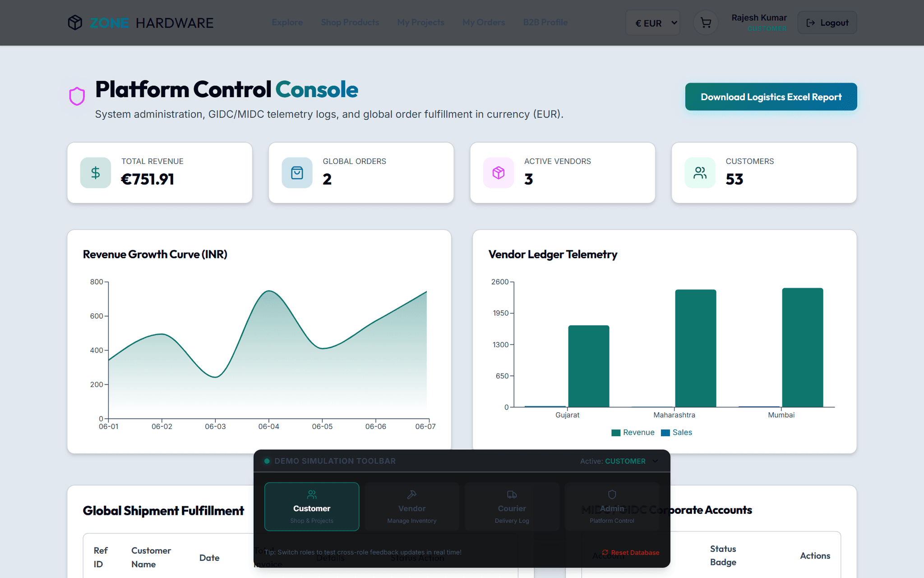Click the Zone Hardware cube logo icon
The image size is (924, 578).
(x=75, y=23)
